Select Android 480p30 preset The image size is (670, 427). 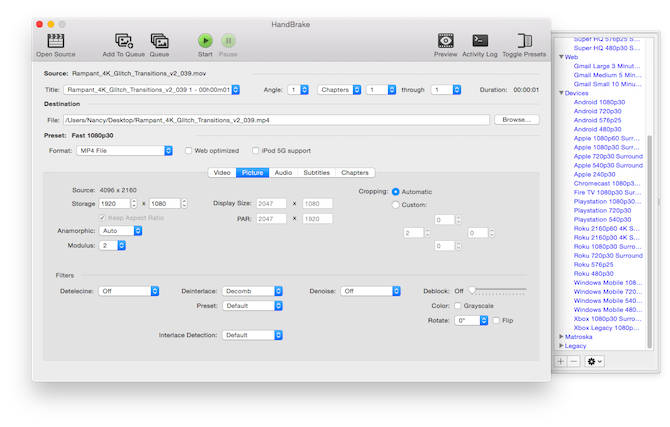click(597, 129)
